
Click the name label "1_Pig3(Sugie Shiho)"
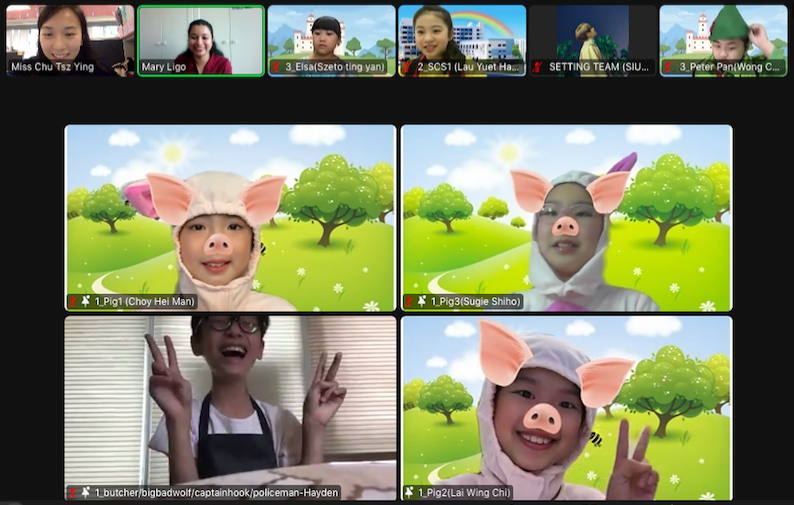pyautogui.click(x=475, y=301)
